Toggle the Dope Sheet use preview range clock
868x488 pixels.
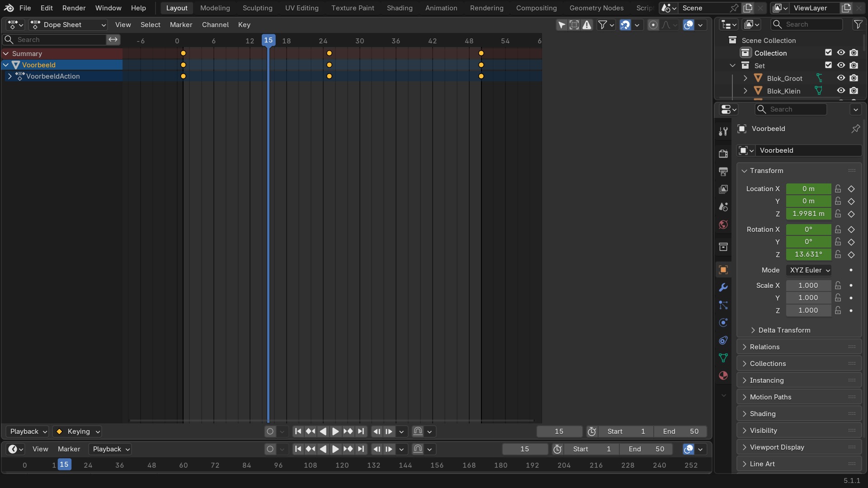coord(592,432)
